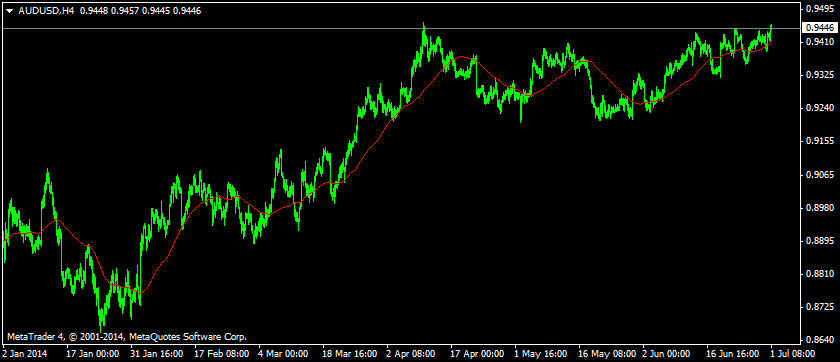Click the 31 Jan 16:00 time label
Image resolution: width=840 pixels, height=362 pixels.
156,354
